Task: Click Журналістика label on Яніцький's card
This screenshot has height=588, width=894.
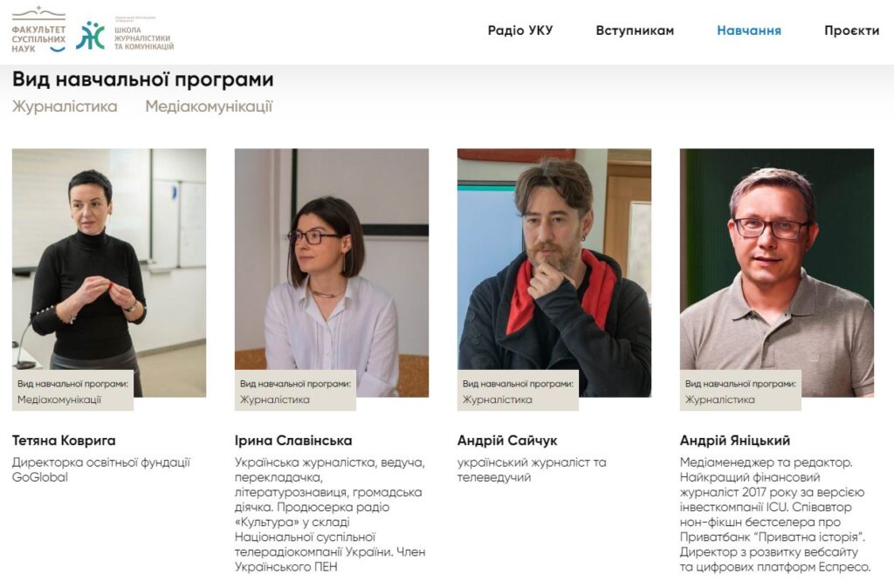Action: click(x=719, y=400)
